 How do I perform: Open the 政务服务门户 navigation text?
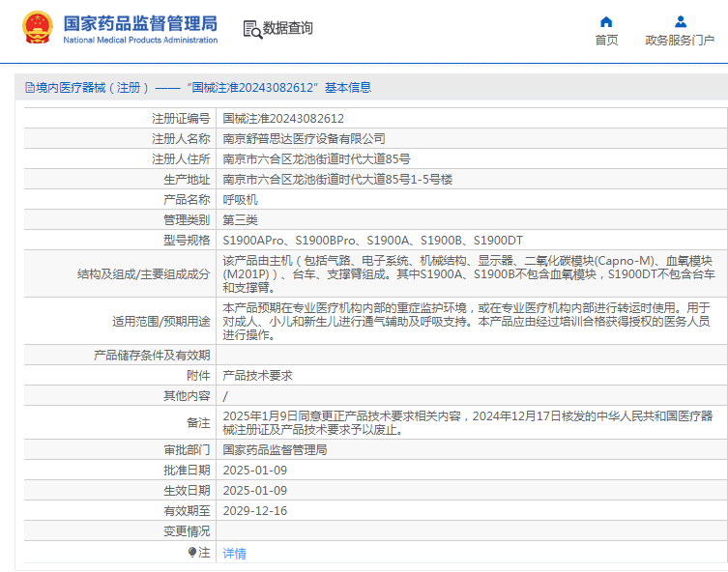[x=680, y=41]
